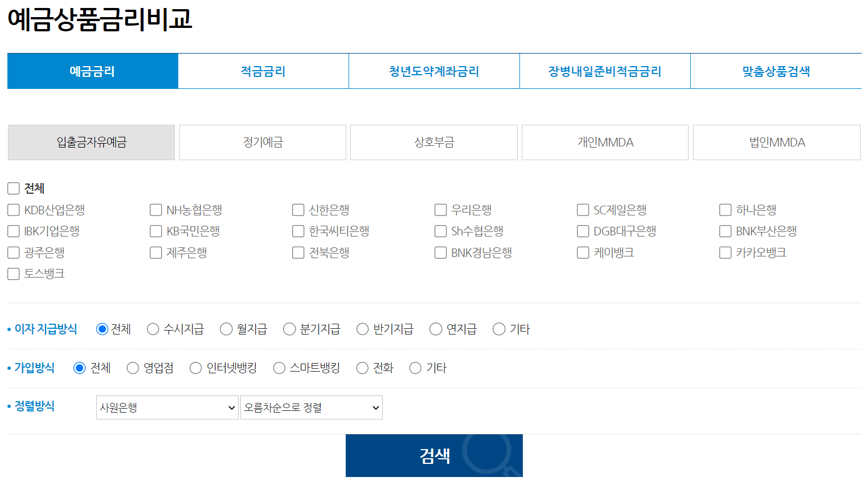This screenshot has height=481, width=868.
Task: Check the SC제일은행 checkbox
Action: point(583,210)
